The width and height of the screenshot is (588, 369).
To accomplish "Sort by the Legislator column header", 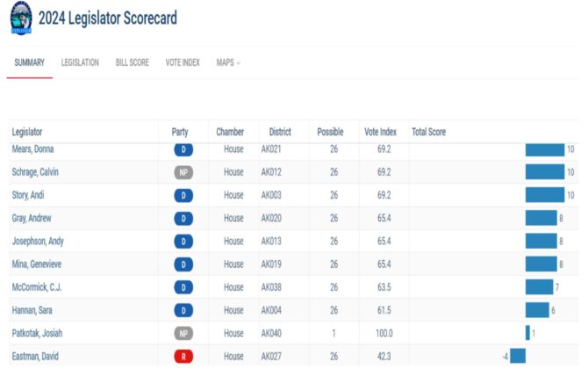I will coord(27,132).
